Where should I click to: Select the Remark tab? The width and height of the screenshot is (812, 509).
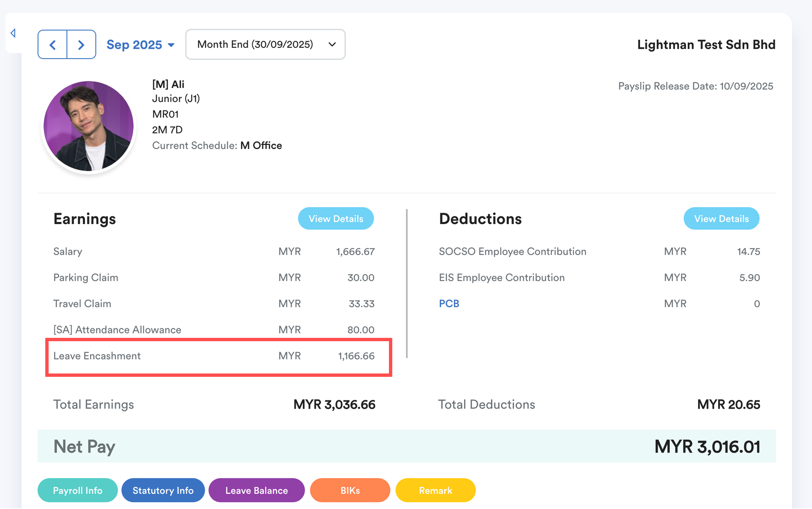435,490
